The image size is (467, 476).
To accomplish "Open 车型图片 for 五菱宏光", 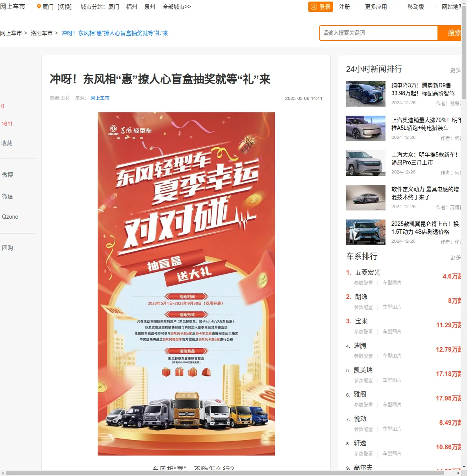I will (392, 283).
